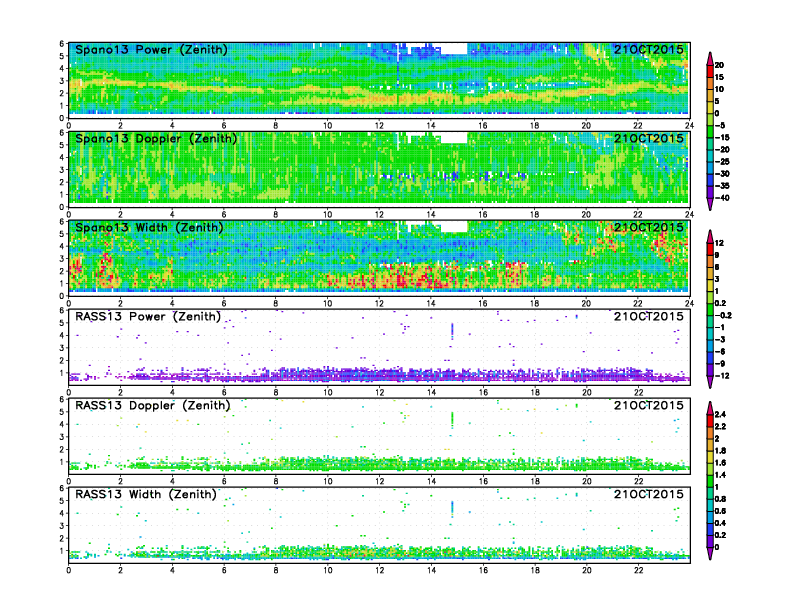Click the '24' x-axis tick under Spano13 Power

689,126
